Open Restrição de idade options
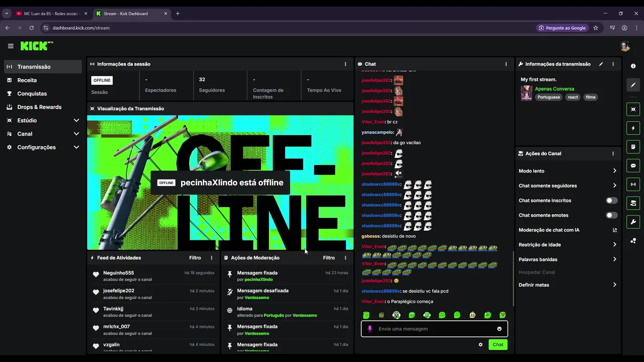Viewport: 644px width, 362px height. coord(568,245)
